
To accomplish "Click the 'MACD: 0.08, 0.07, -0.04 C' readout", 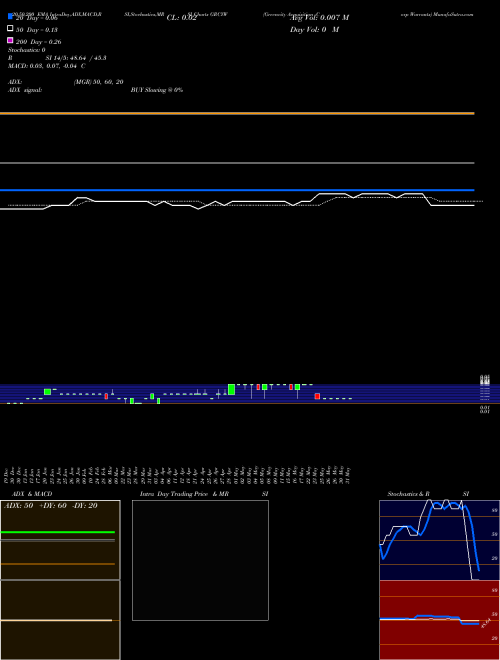I will click(46, 66).
